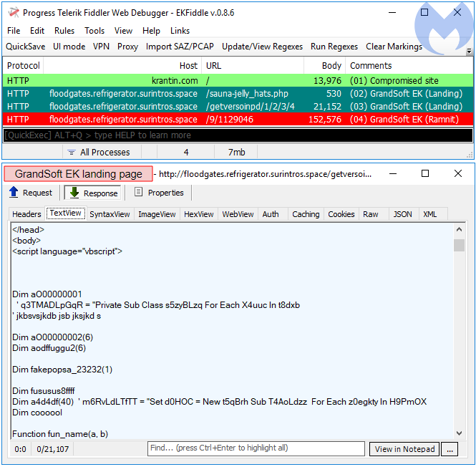Sort sessions by Body column header
This screenshot has width=476, height=467.
click(x=325, y=66)
